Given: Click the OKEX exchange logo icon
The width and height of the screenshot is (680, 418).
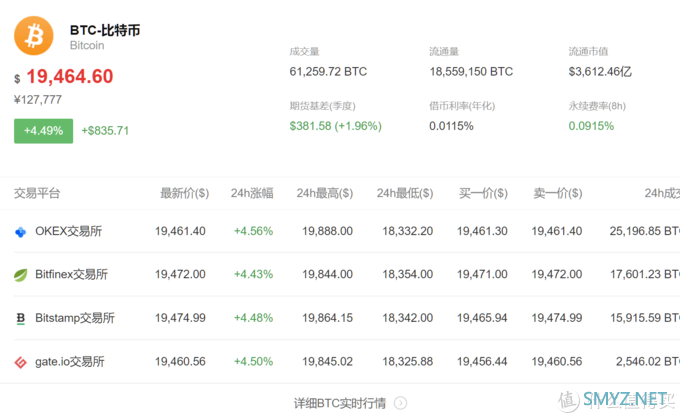Looking at the screenshot, I should pyautogui.click(x=20, y=232).
